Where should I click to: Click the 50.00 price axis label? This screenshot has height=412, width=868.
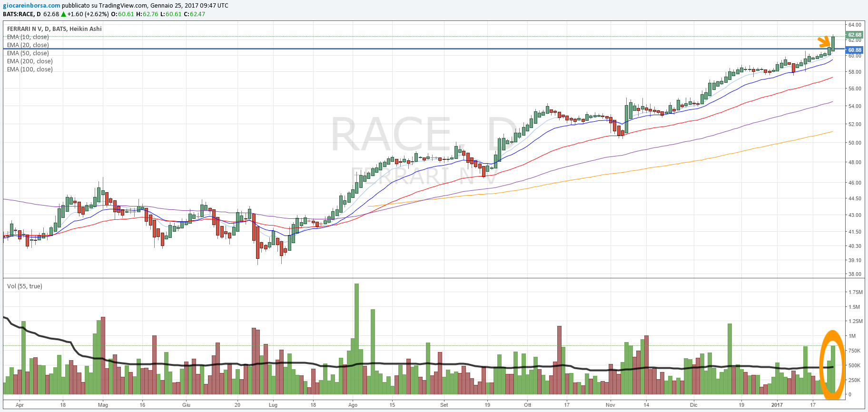tap(855, 143)
